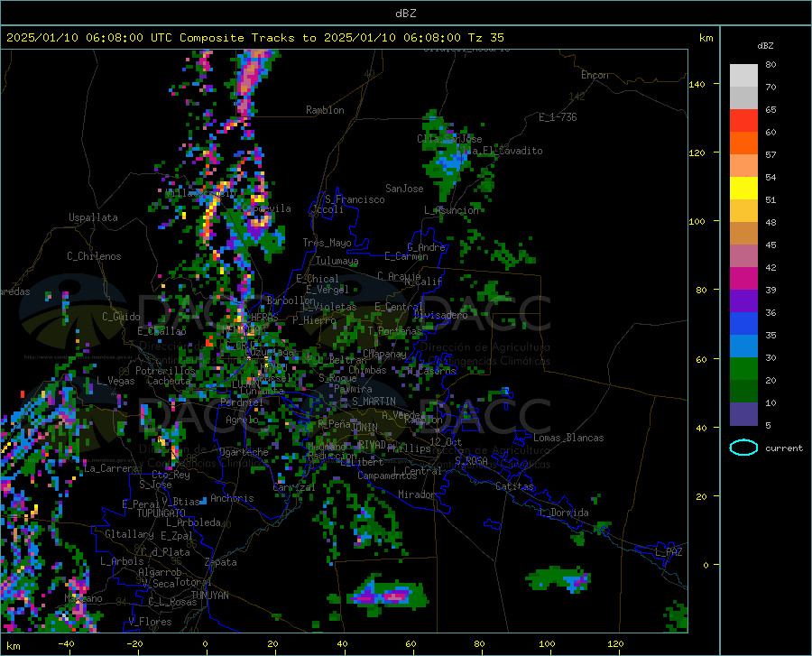Click the 'V_Flores' map label
Viewport: 812px width, 656px height.
pyautogui.click(x=150, y=622)
